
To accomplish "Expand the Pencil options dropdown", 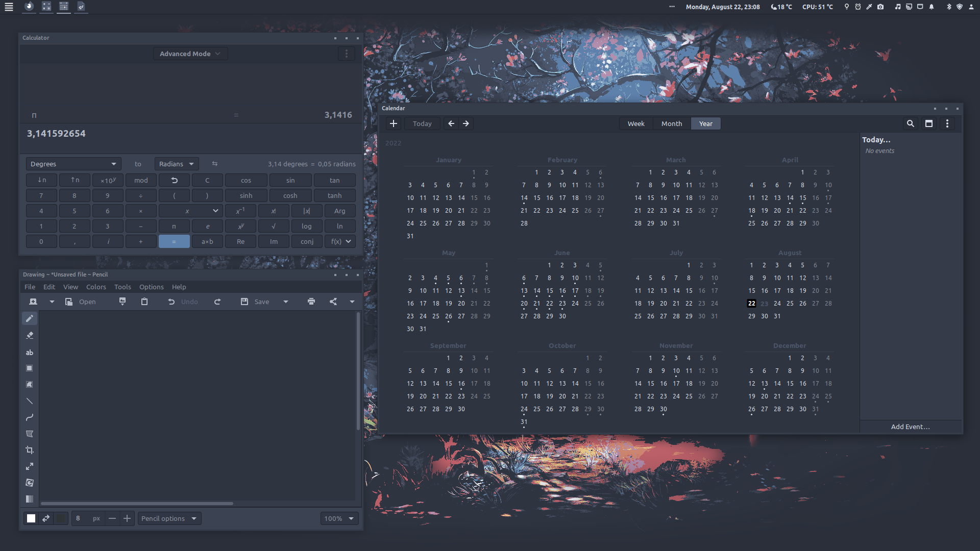I will (x=169, y=518).
